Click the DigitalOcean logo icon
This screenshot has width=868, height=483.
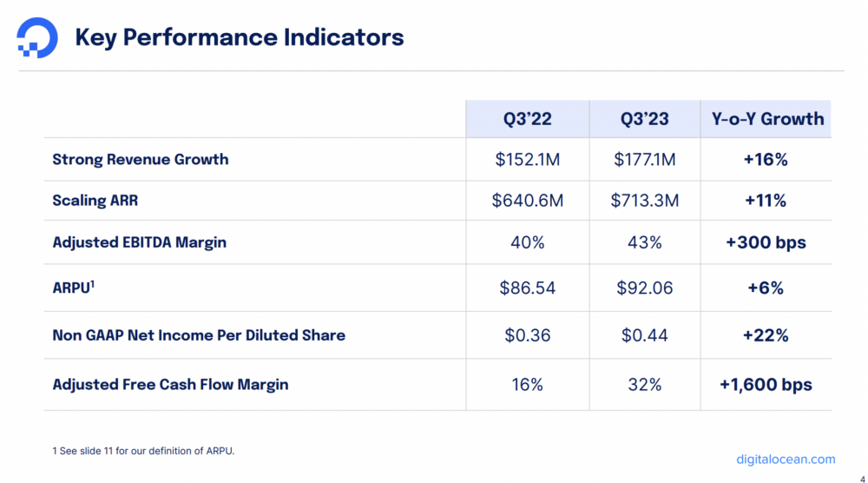click(37, 39)
